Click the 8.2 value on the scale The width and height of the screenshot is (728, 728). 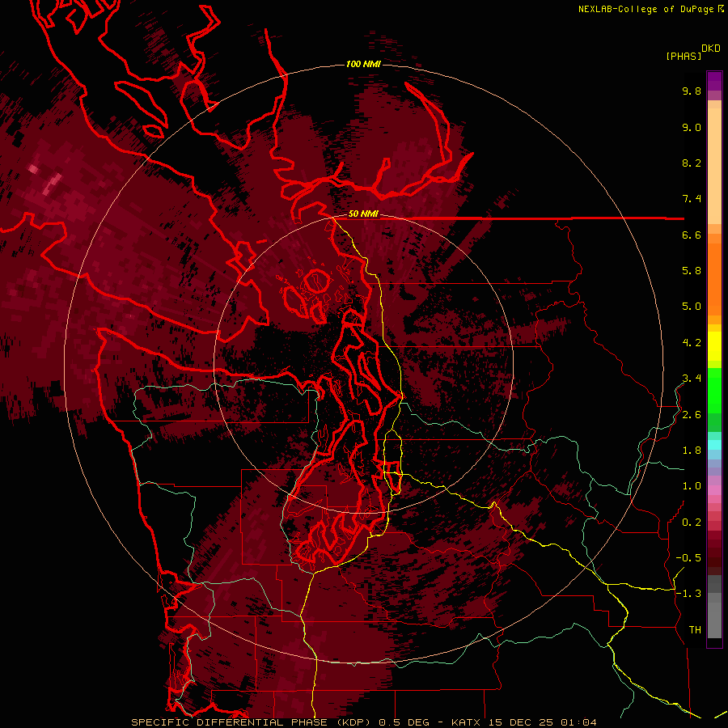[692, 163]
